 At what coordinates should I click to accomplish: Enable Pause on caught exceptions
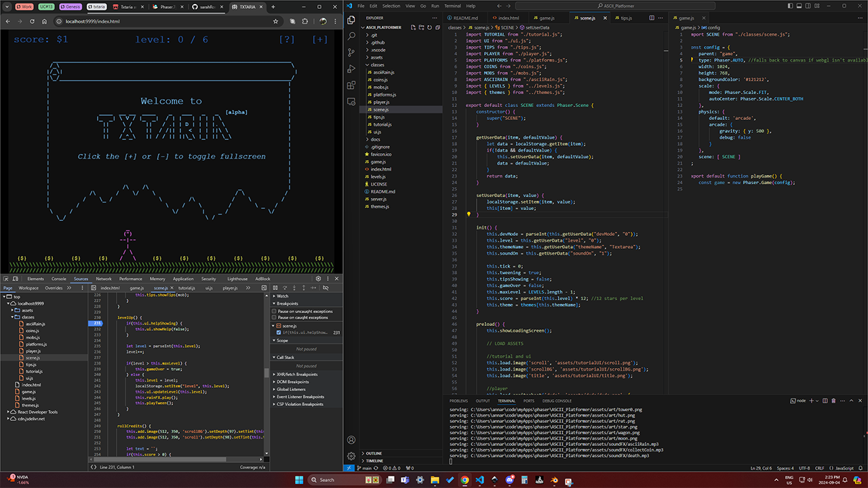click(275, 317)
